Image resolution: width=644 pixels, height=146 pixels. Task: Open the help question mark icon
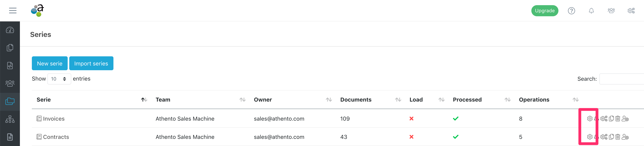point(572,11)
